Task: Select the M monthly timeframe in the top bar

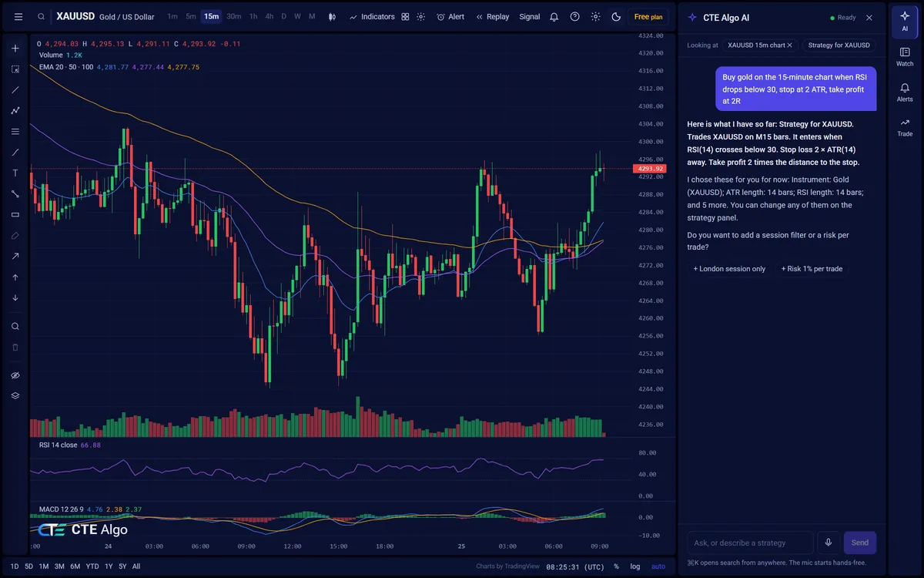Action: [312, 16]
